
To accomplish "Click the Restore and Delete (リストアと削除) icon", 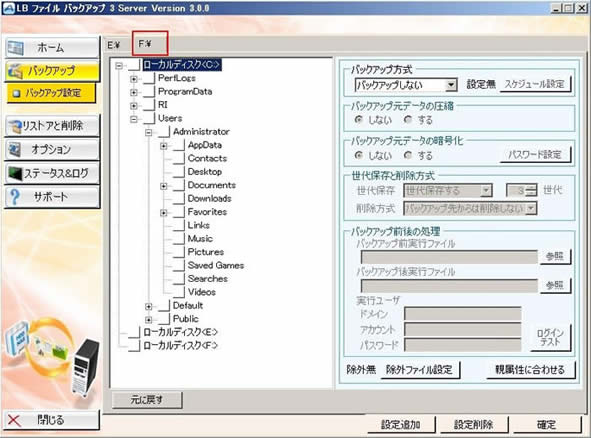I will (15, 126).
